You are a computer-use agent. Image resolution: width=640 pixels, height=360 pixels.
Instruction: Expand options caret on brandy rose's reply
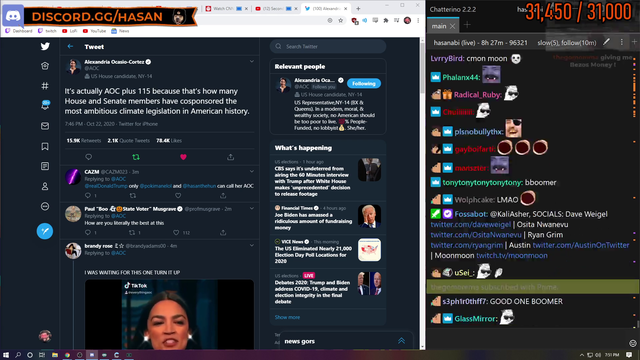(251, 245)
